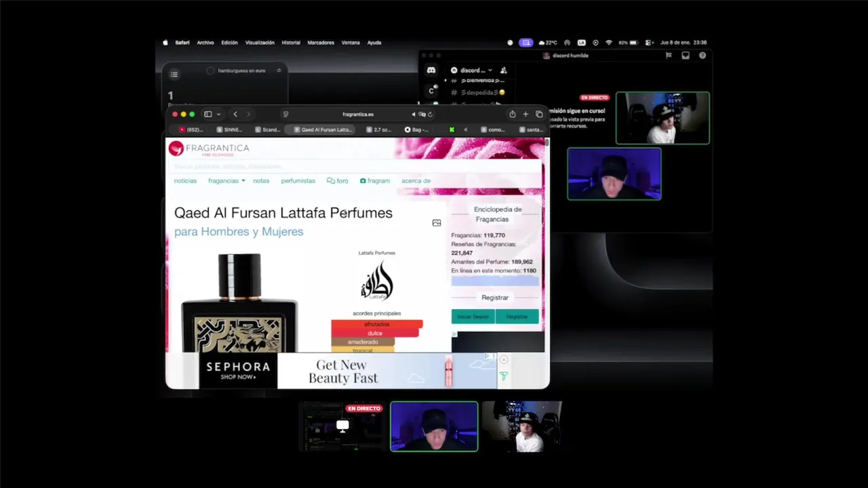868x488 pixels.
Task: Click the Discord help question mark icon
Action: tap(703, 56)
